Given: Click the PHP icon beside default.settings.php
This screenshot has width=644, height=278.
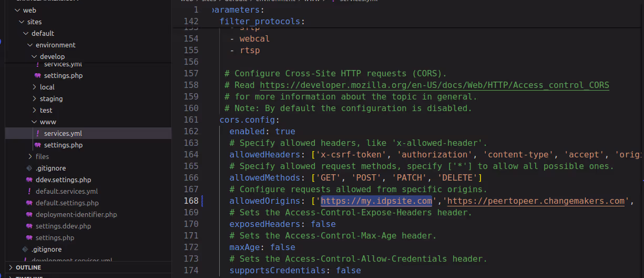Looking at the screenshot, I should 29,203.
